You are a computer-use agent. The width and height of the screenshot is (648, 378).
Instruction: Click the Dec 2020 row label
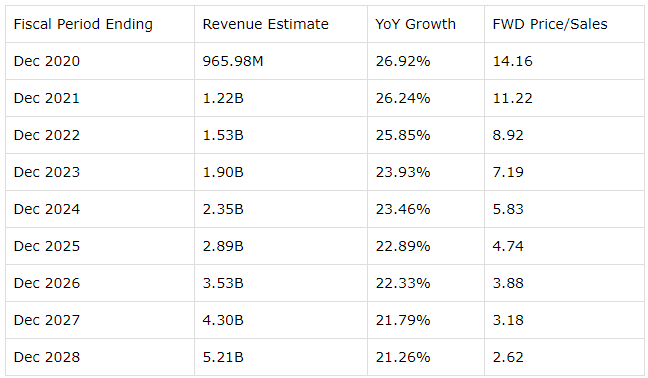[47, 61]
